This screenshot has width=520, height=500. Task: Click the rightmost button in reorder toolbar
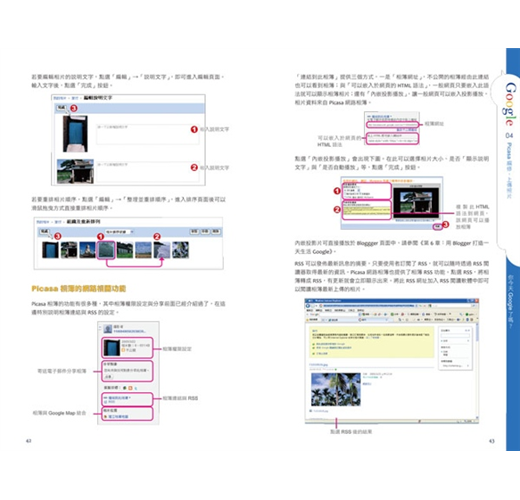tap(216, 231)
